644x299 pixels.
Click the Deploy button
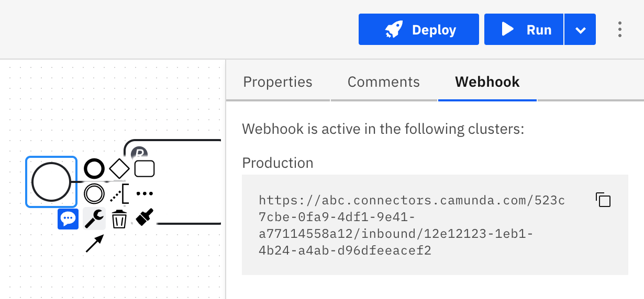click(x=419, y=30)
